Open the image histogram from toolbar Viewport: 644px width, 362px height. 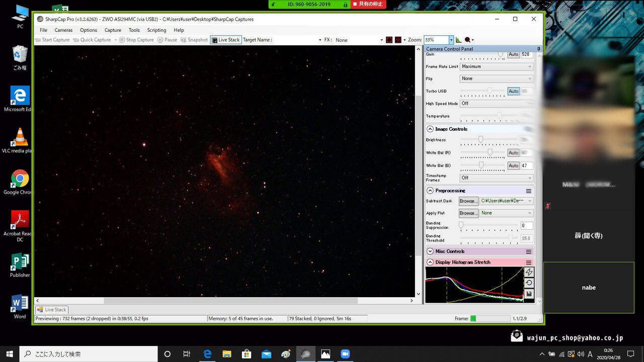click(x=459, y=40)
